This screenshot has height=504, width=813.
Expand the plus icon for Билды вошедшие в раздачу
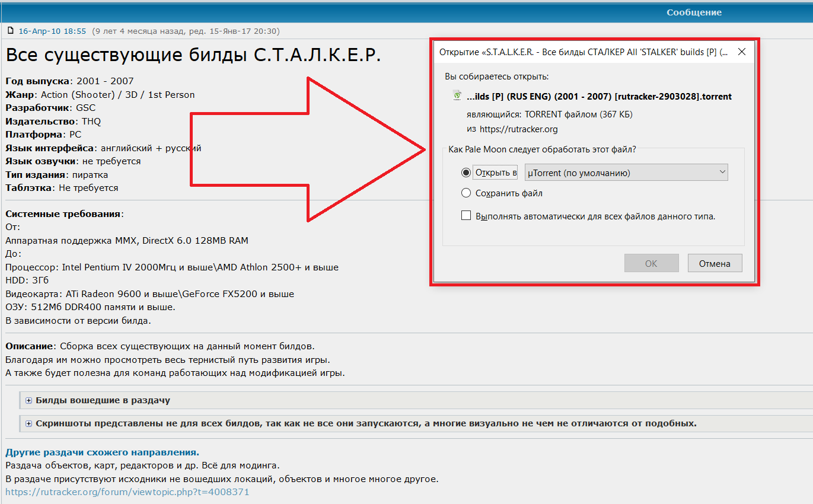28,400
